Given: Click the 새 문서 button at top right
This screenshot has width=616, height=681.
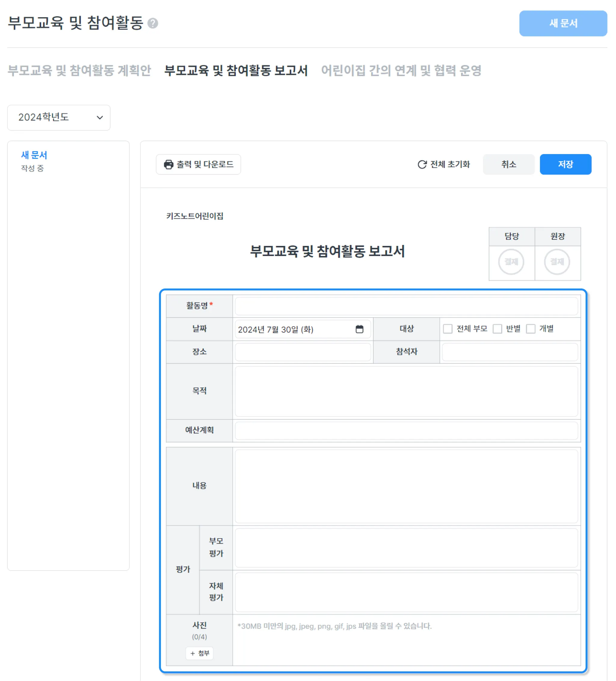Looking at the screenshot, I should pos(563,23).
